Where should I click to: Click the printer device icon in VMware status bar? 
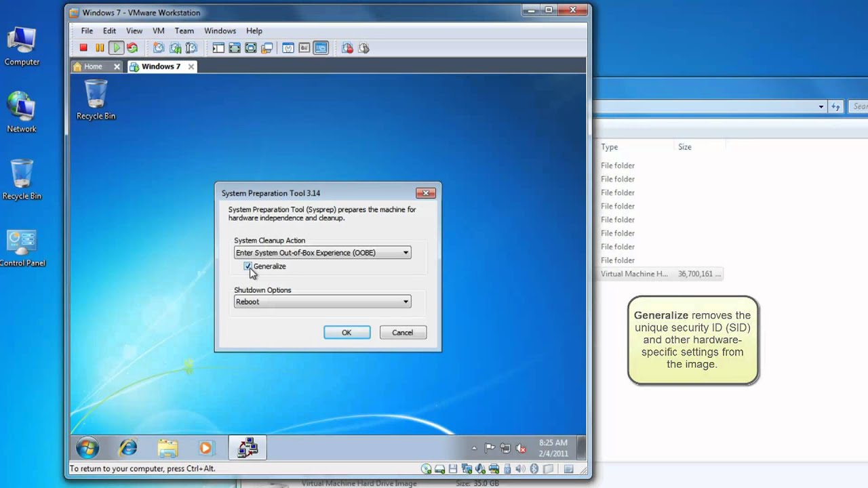pos(494,469)
